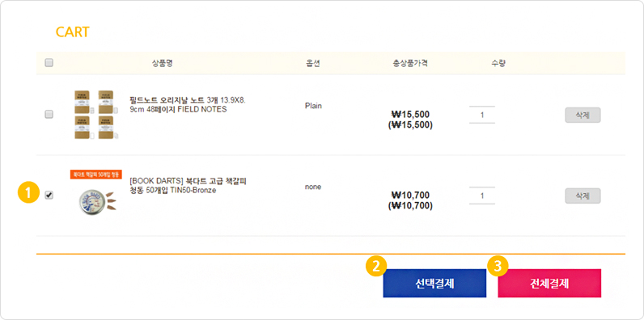
Task: Click the 총상품가격 column header
Action: [x=410, y=63]
